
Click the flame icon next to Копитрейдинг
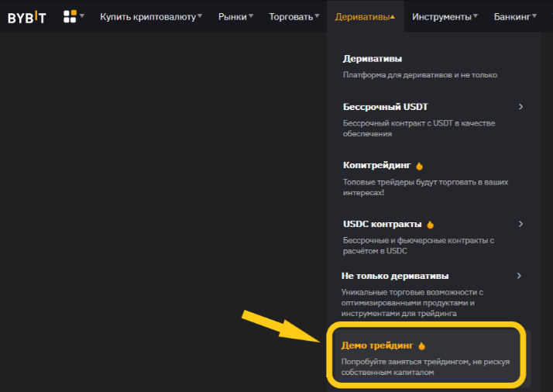click(419, 166)
